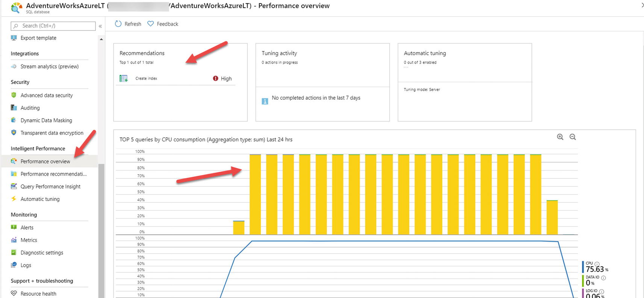Screen dimensions: 644x298
Task: Collapse the sidebar with the double chevron
Action: [100, 26]
